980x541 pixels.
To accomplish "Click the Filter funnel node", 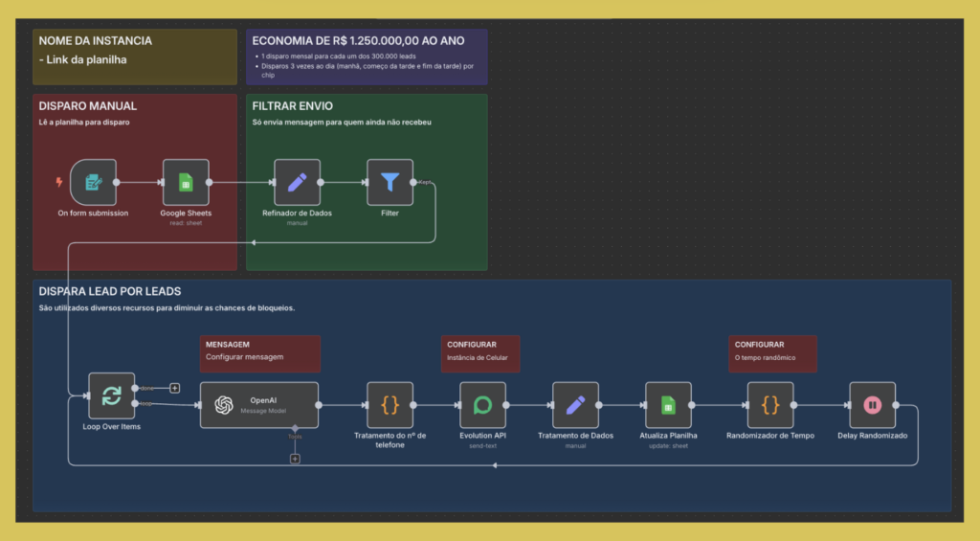I will point(390,182).
